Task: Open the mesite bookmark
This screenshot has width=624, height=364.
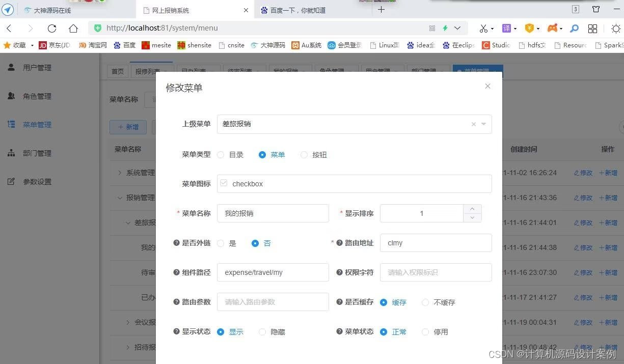Action: 156,45
